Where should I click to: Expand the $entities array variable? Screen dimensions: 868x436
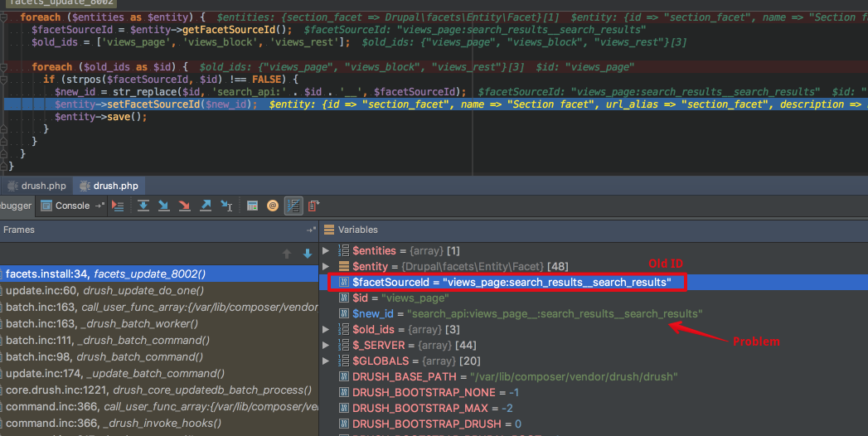coord(326,250)
